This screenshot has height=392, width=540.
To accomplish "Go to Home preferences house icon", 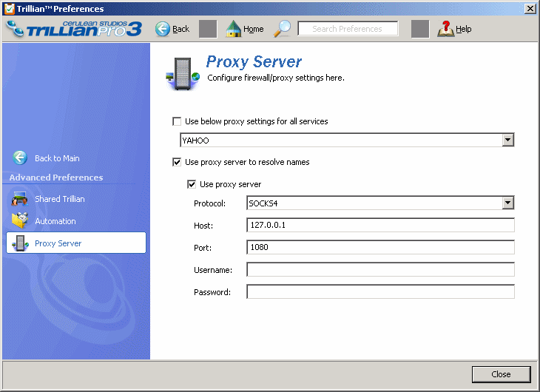I will [x=234, y=29].
